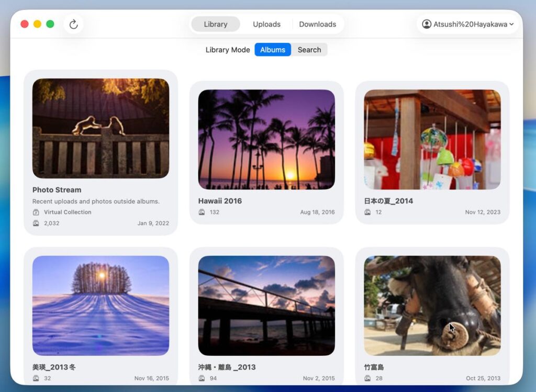Click the photo count icon on Hawaii 2016
This screenshot has width=536, height=392.
(202, 212)
